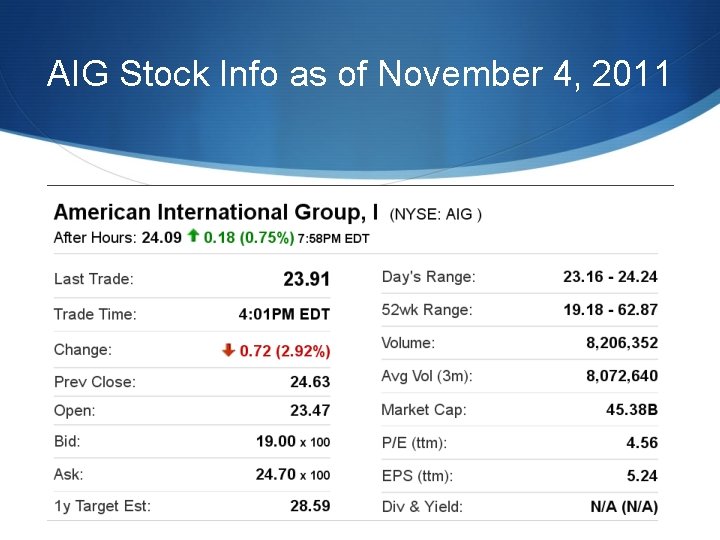
Task: Click the NYSE: AIG ticker symbol
Action: (x=436, y=215)
